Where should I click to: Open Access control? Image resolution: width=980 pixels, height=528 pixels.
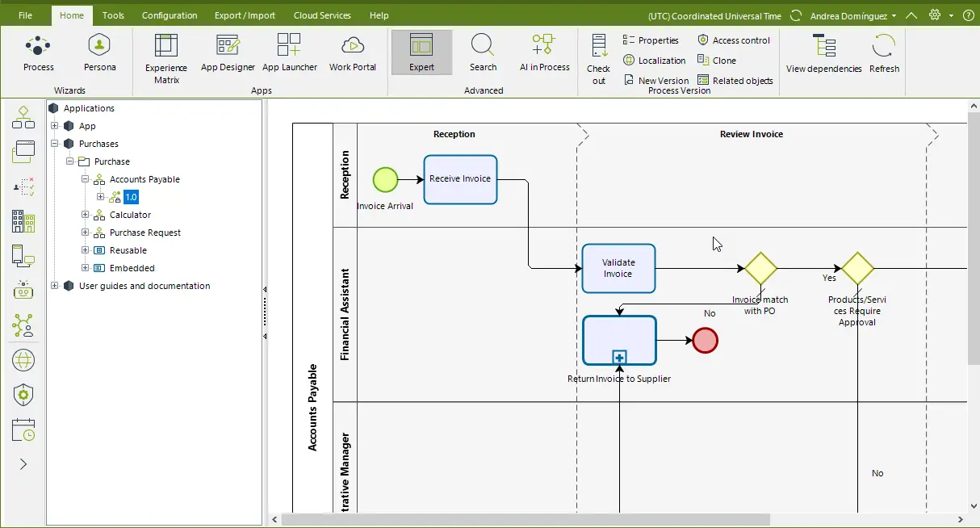pos(733,40)
